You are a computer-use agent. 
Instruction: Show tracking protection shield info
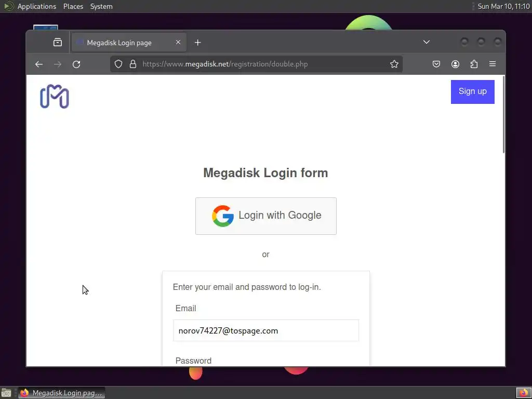[x=118, y=64]
